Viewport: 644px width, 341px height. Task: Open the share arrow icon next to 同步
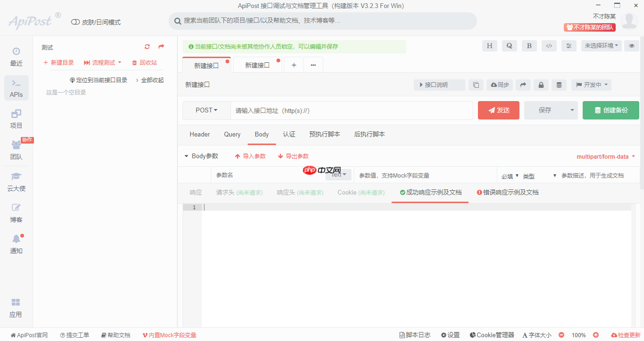523,85
